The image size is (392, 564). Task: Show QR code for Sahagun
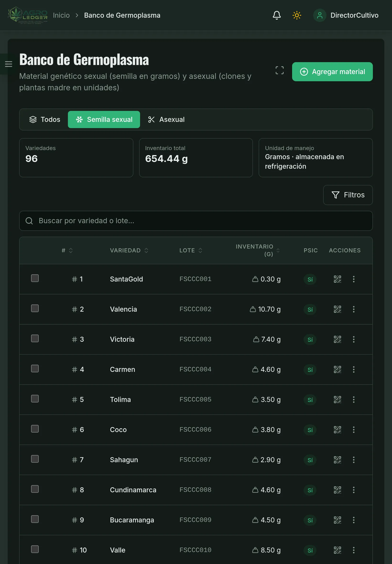pyautogui.click(x=337, y=460)
